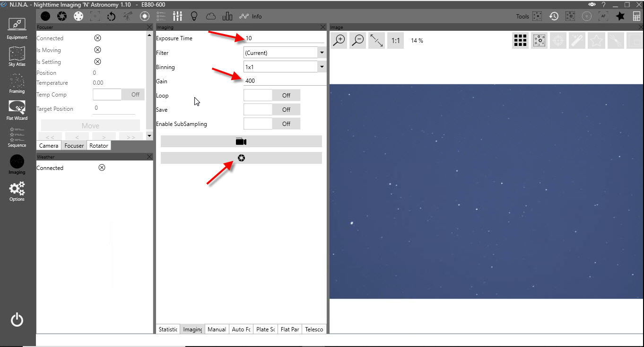Viewport: 644px width, 347px height.
Task: Switch to the Rotator tab
Action: click(x=99, y=146)
